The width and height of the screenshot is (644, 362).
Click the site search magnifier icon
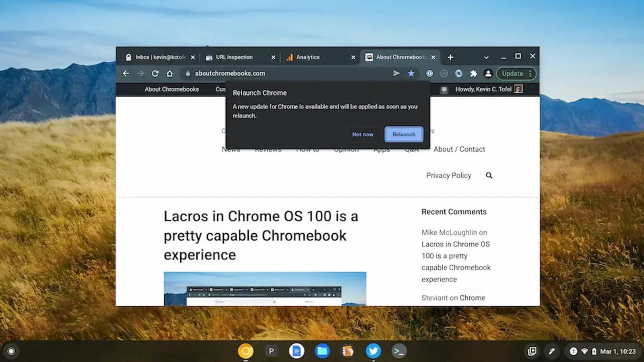coord(489,175)
